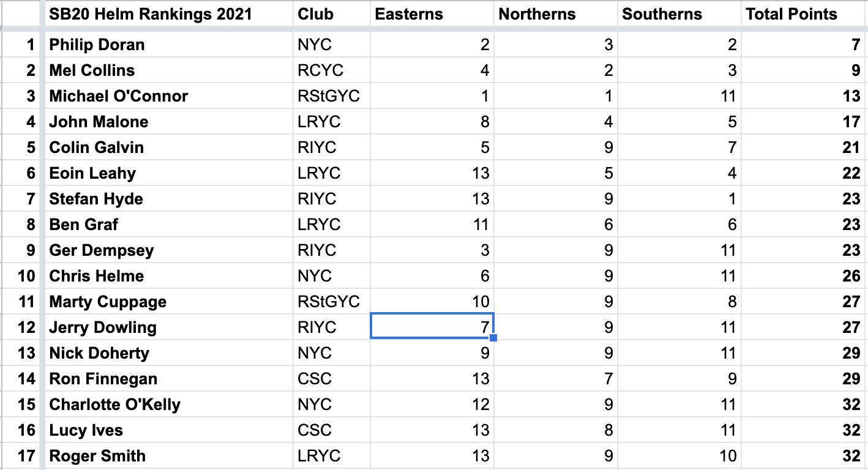Select the Lucy Ives name cell
The height and width of the screenshot is (470, 868).
[x=169, y=430]
